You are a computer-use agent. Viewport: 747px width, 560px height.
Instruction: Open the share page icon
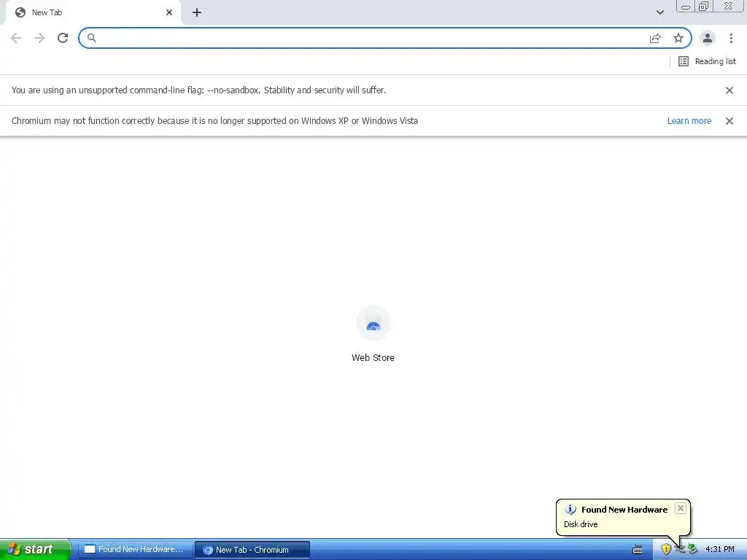coord(655,38)
